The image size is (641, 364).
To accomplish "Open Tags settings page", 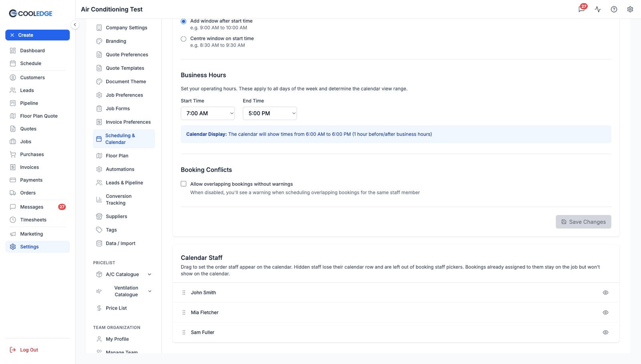I will [124, 230].
